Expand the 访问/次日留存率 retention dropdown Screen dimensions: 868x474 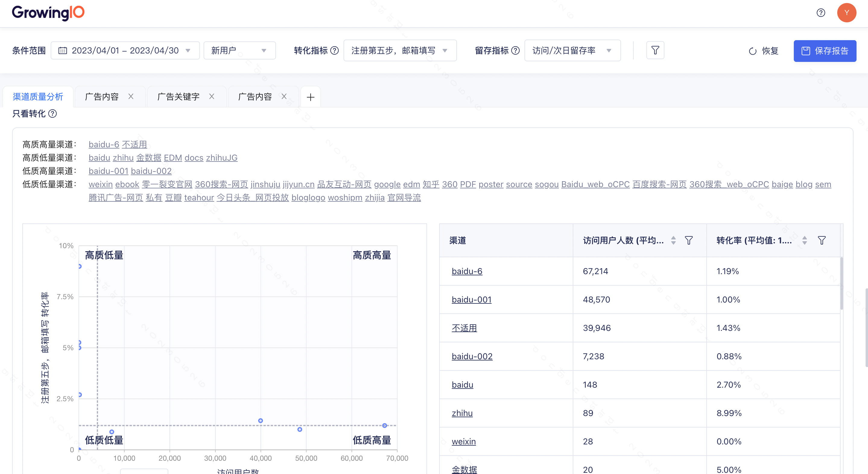572,51
